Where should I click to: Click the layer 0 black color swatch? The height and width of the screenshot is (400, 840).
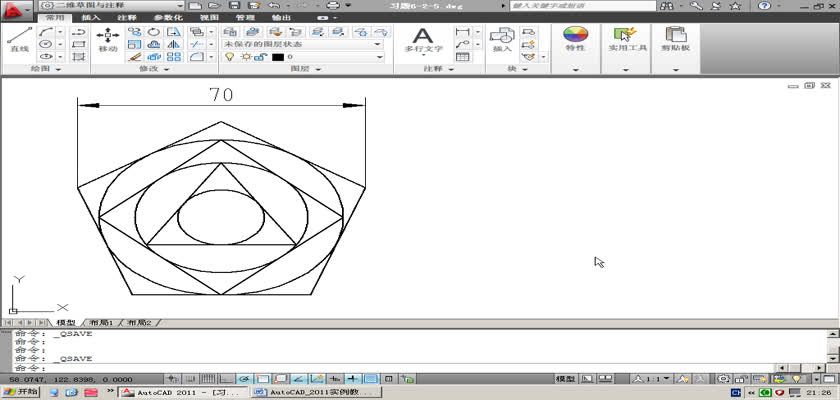278,57
